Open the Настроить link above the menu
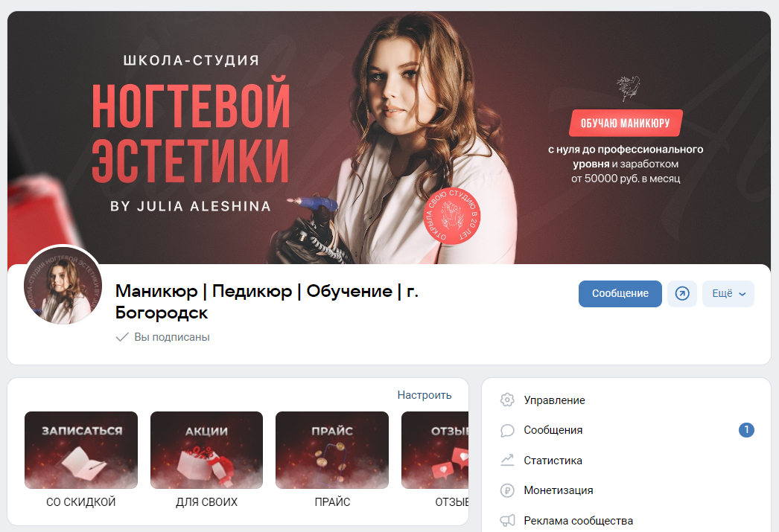779x532 pixels. point(425,395)
